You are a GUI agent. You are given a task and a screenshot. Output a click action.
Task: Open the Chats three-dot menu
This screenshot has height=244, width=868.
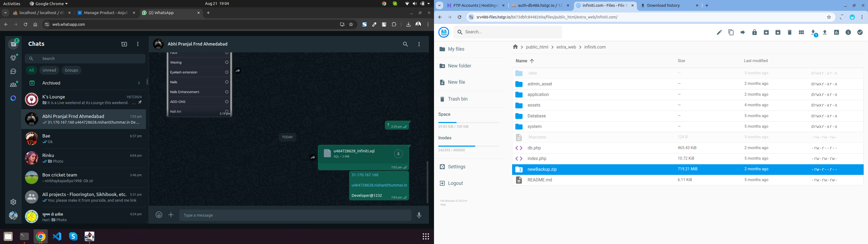pos(138,44)
